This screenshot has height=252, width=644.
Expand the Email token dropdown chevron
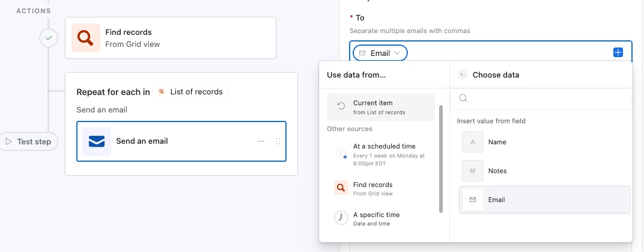tap(396, 53)
